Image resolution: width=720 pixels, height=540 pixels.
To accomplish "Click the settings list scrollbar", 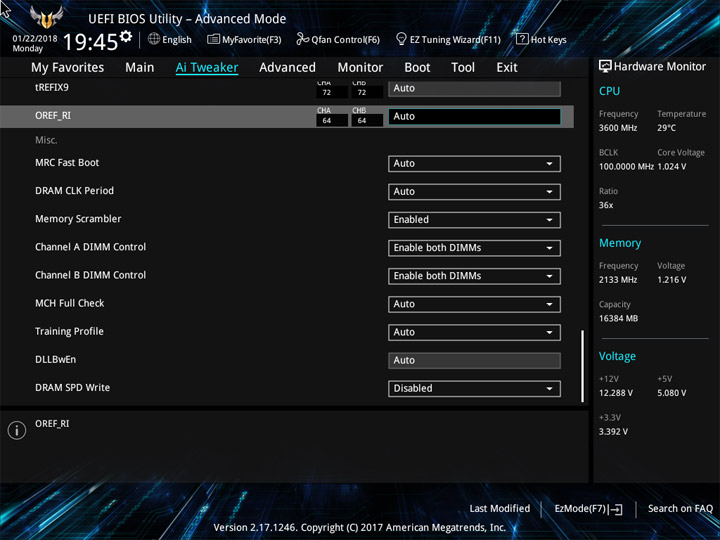I will (583, 366).
